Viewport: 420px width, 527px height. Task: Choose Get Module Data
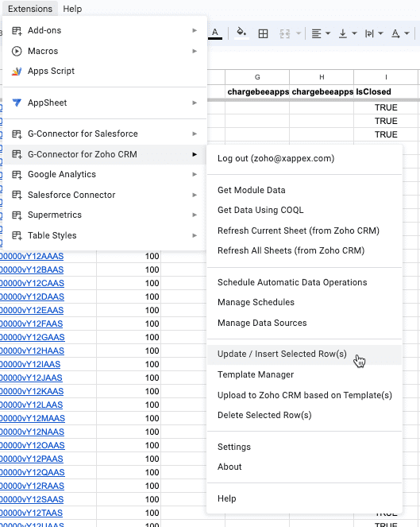pyautogui.click(x=304, y=190)
